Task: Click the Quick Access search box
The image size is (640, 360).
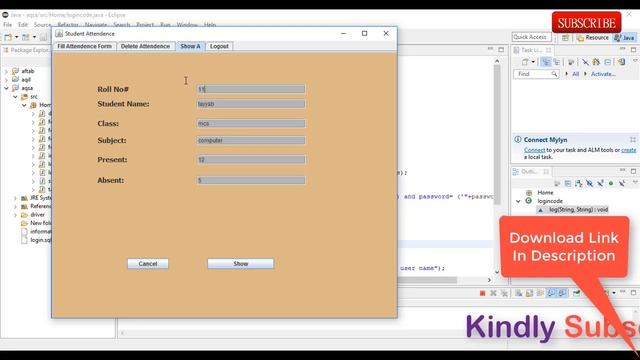Action: [x=531, y=37]
